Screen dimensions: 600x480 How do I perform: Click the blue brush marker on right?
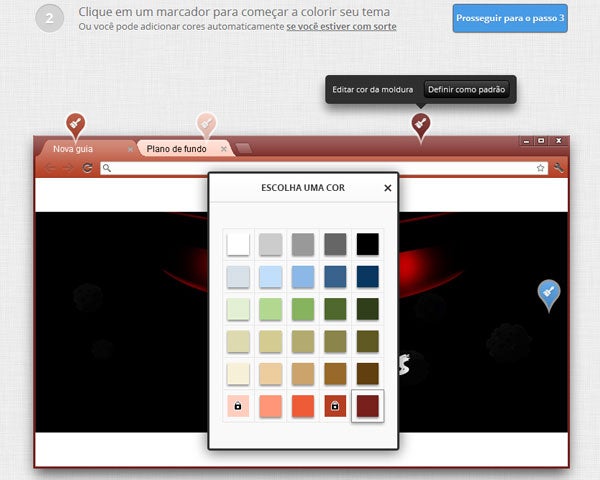click(x=548, y=292)
